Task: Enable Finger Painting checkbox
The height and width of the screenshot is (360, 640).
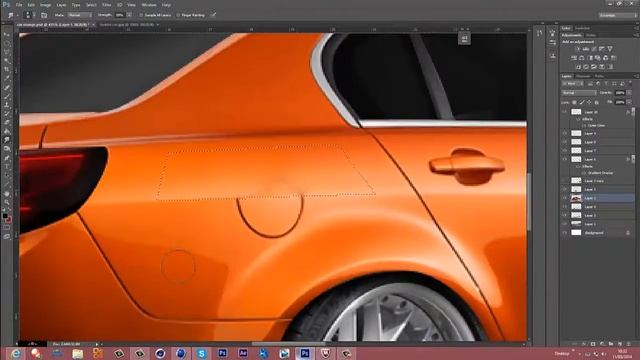Action: coord(178,15)
